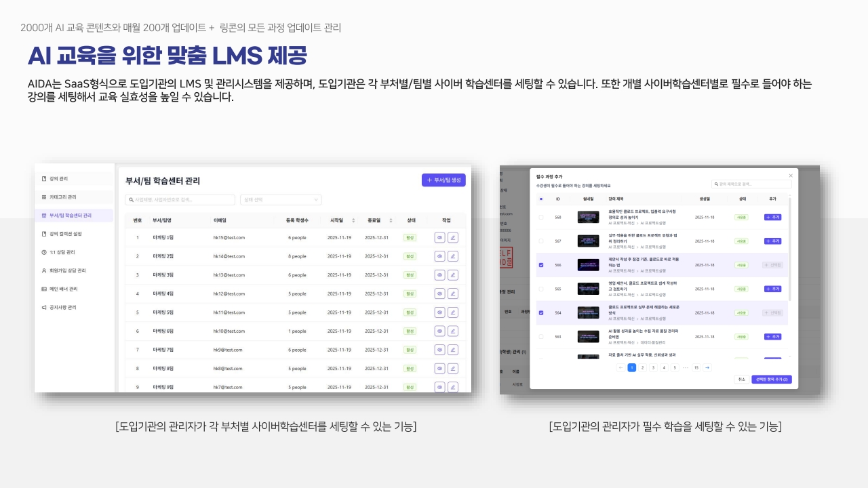The image size is (868, 488).
Task: Click the view eye icon for 마케팅 1팀
Action: coord(439,237)
